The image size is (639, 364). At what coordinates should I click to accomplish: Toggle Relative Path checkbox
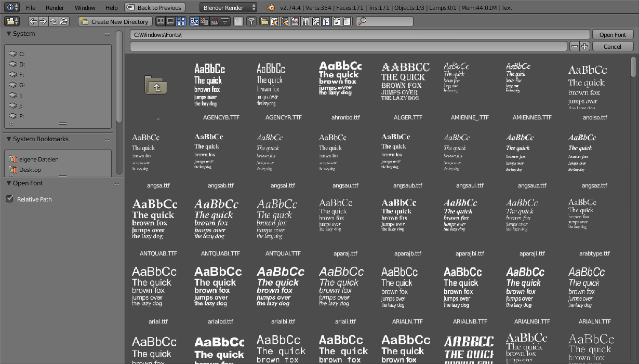9,199
